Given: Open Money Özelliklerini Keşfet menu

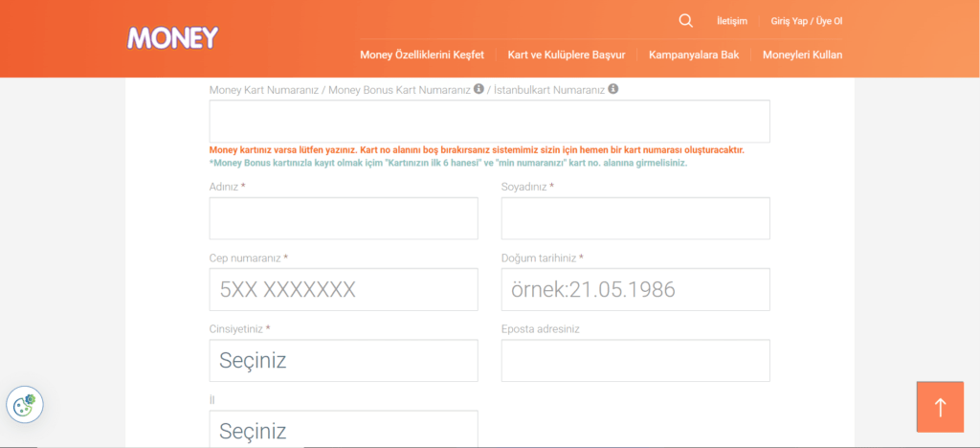Looking at the screenshot, I should point(422,55).
